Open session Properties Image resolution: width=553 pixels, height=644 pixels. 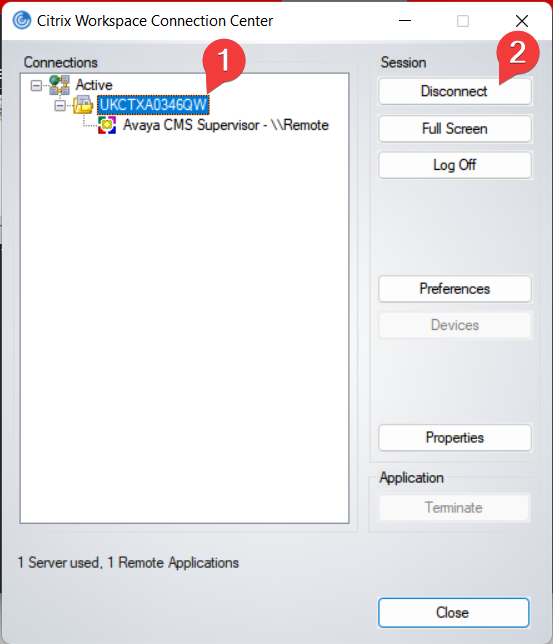[x=454, y=438]
